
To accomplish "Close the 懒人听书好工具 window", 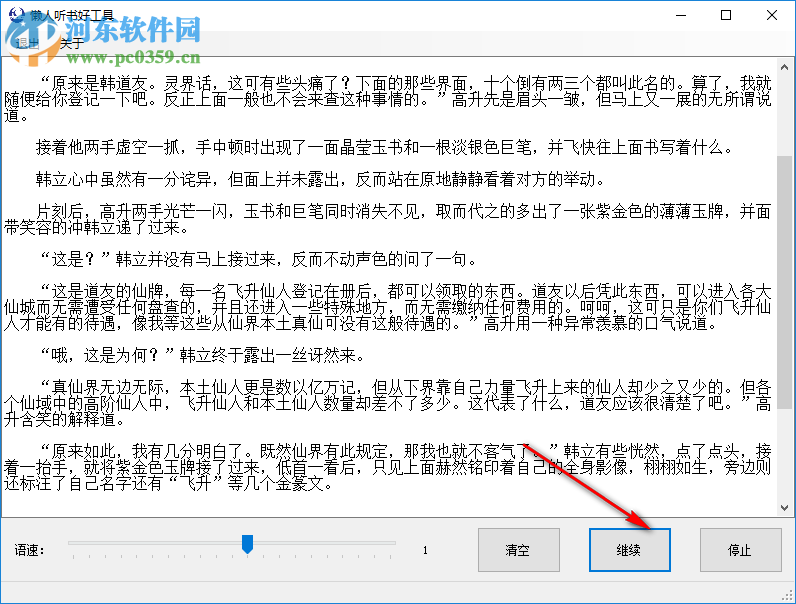I will tap(772, 15).
